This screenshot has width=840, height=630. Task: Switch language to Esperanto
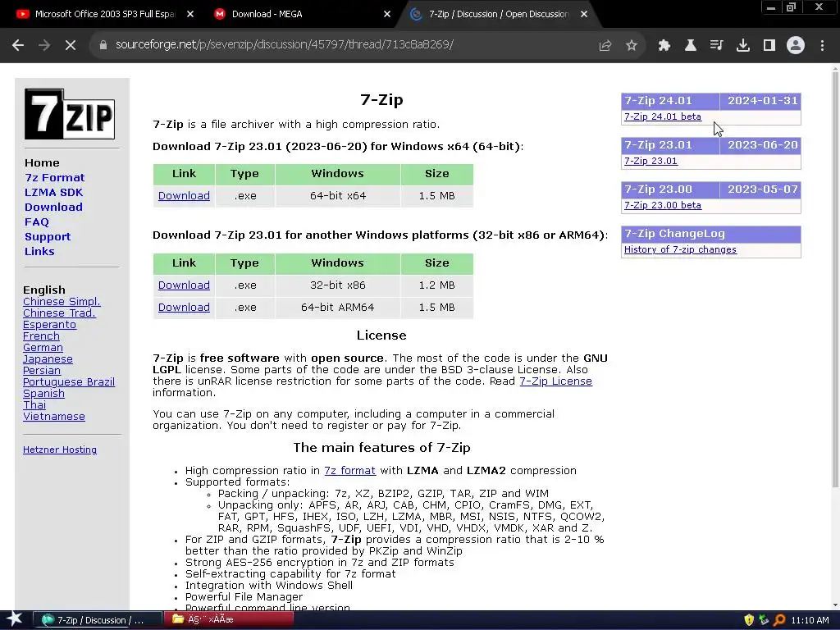pos(49,325)
